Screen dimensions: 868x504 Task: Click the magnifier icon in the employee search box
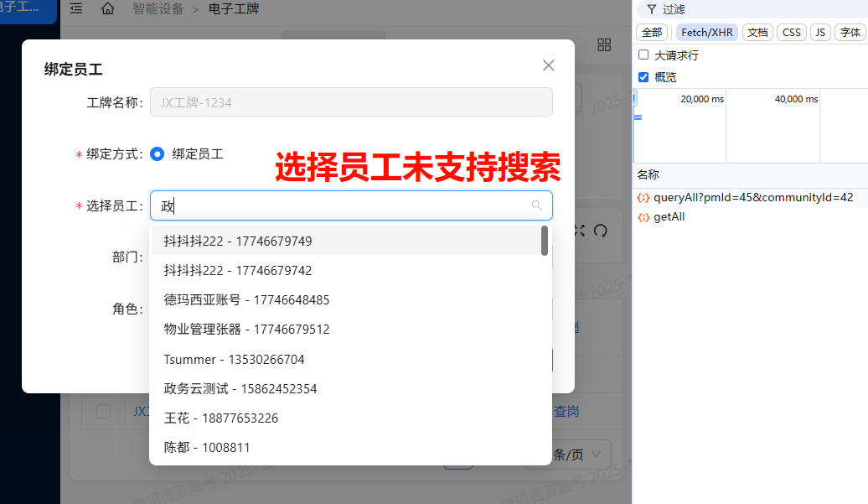[x=537, y=205]
